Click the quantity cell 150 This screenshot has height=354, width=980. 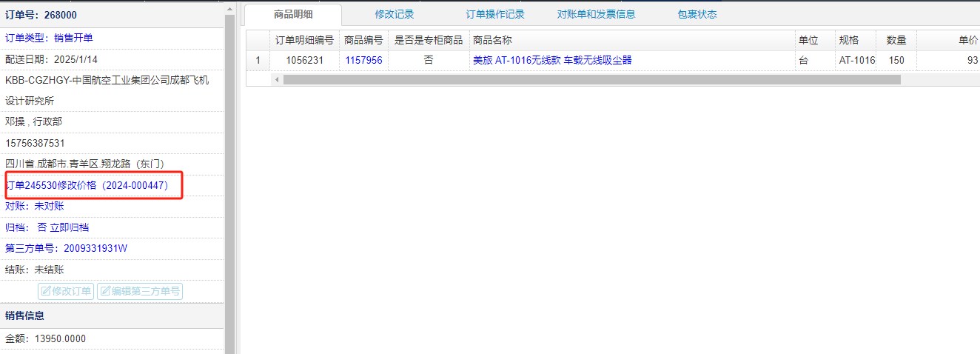pyautogui.click(x=896, y=60)
